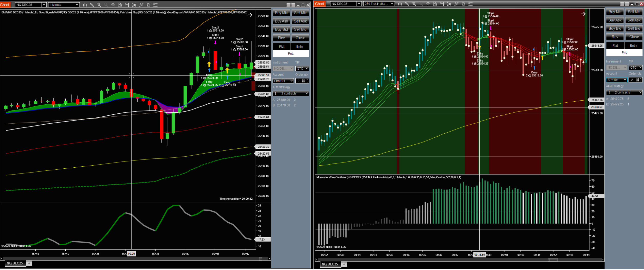Open the 1 Minute interval dropdown
The width and height of the screenshot is (644, 270).
64,5
